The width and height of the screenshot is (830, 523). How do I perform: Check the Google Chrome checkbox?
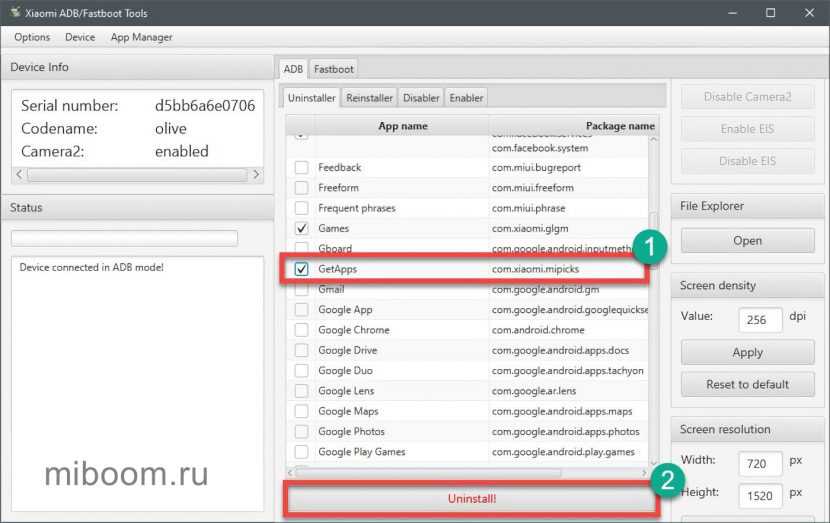pos(301,330)
